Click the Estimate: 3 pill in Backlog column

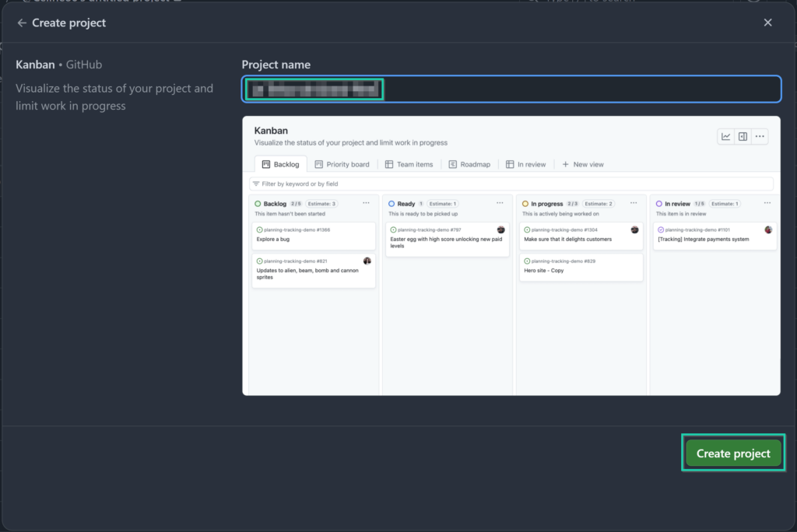coord(321,204)
